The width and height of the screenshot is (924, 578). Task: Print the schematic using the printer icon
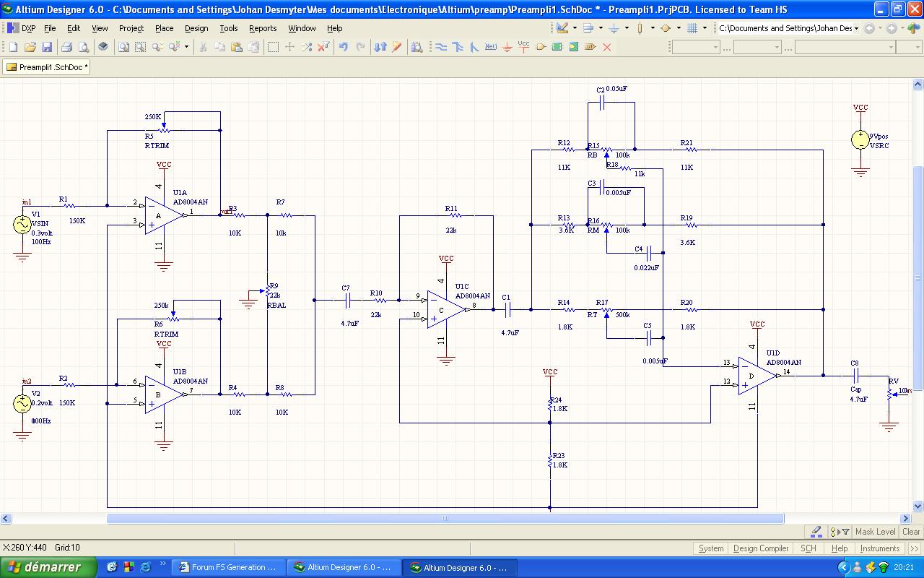point(66,47)
